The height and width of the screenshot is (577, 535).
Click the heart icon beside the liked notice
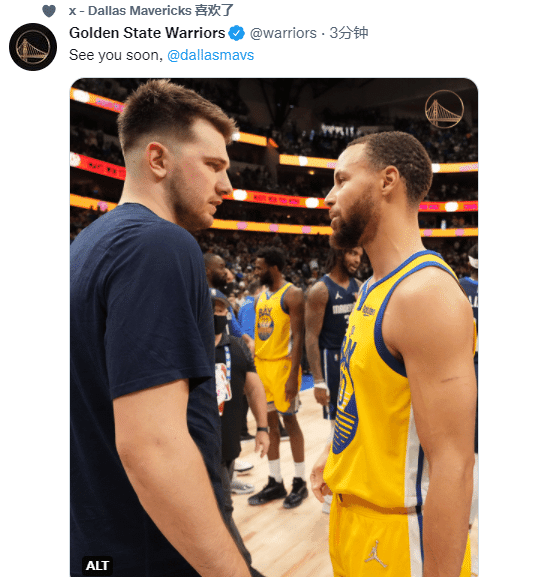[x=49, y=11]
